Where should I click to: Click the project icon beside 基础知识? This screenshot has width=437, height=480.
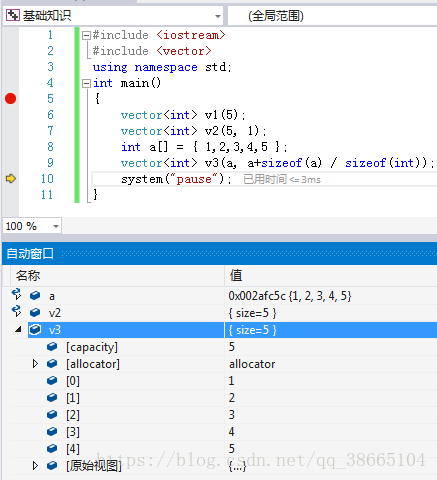pos(13,15)
